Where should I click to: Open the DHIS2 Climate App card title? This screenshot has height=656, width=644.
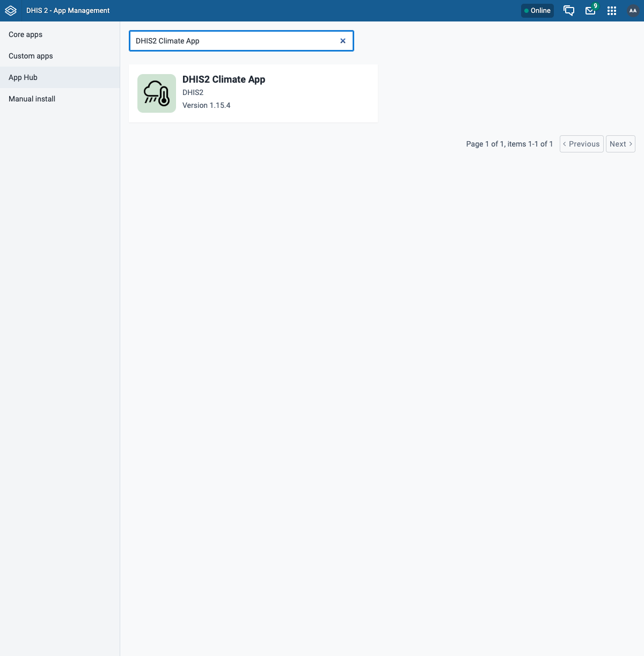(x=224, y=79)
